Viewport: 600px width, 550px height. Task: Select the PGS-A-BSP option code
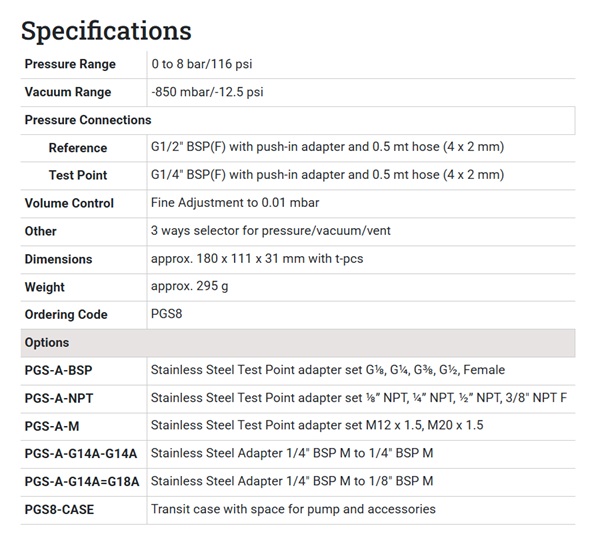pyautogui.click(x=59, y=370)
